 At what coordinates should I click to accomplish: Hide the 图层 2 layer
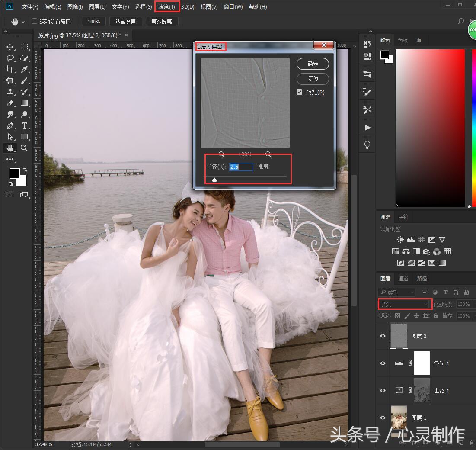(x=383, y=336)
